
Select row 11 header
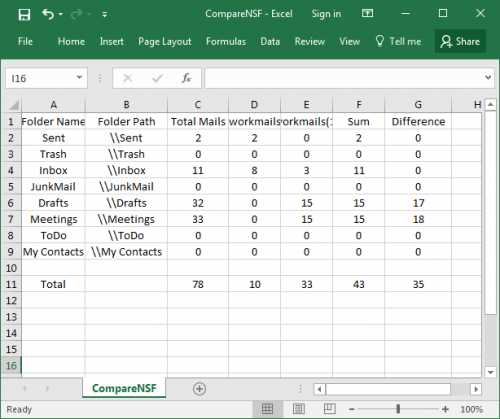tap(11, 284)
